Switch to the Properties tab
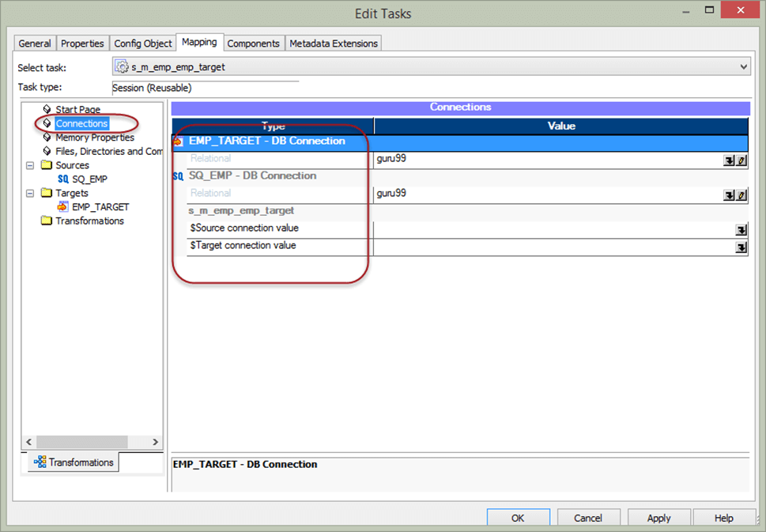The height and width of the screenshot is (532, 766). [82, 43]
